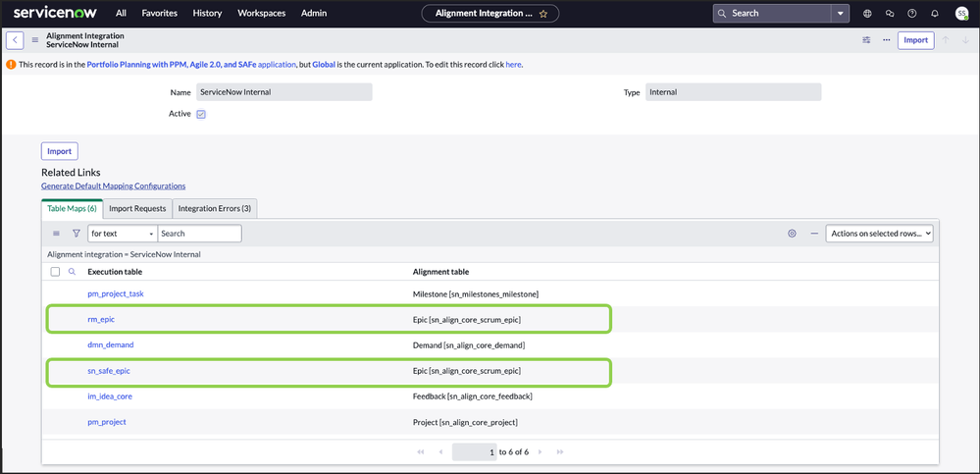Image resolution: width=980 pixels, height=474 pixels.
Task: Click Project [sn_align_core_project] cell
Action: tap(466, 422)
